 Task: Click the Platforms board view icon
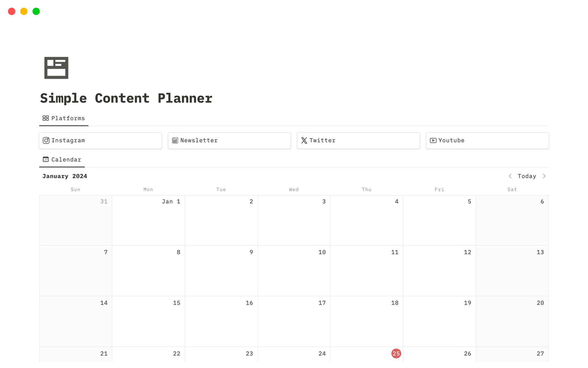click(x=45, y=118)
